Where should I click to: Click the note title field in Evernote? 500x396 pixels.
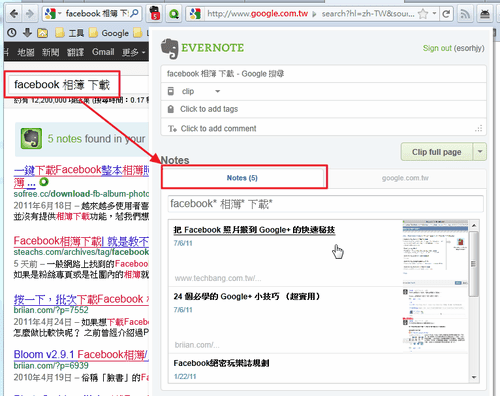(x=323, y=74)
